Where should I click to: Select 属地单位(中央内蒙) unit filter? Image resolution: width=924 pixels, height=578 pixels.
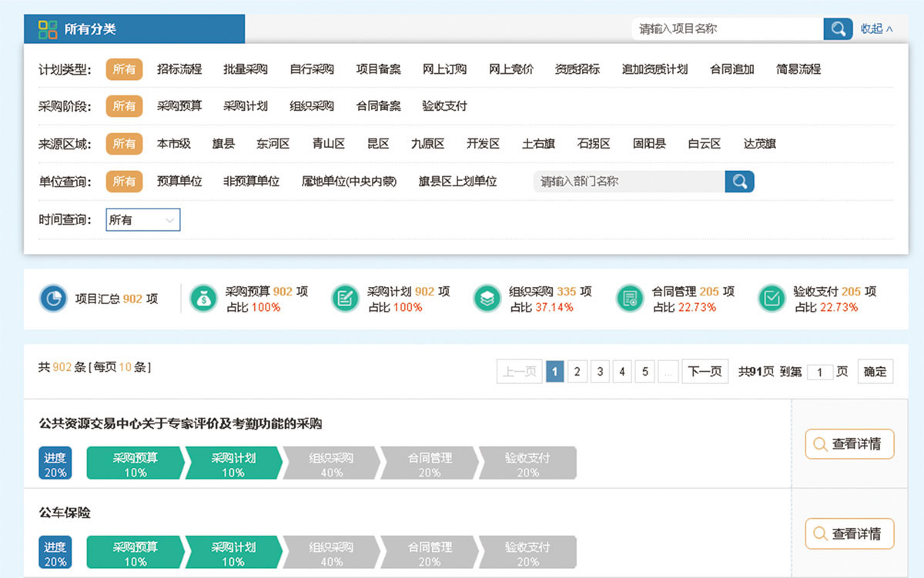point(349,182)
